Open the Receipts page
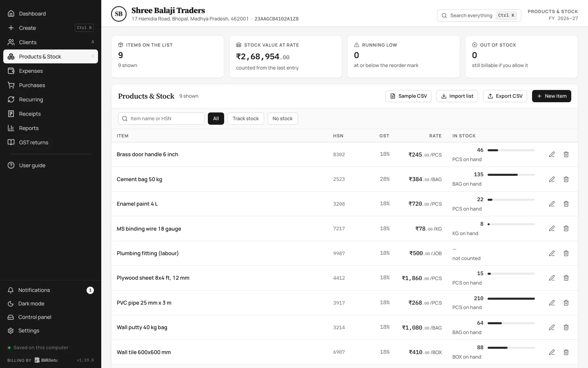588x368 pixels. coord(51,114)
